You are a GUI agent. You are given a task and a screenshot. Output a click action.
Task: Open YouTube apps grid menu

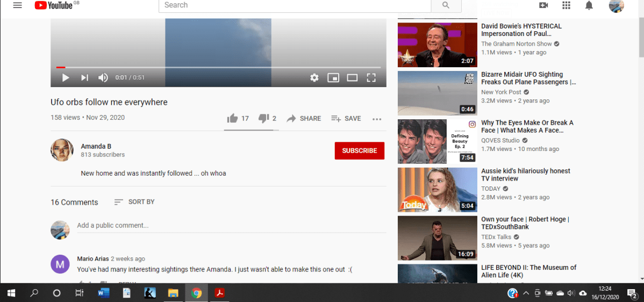click(566, 5)
